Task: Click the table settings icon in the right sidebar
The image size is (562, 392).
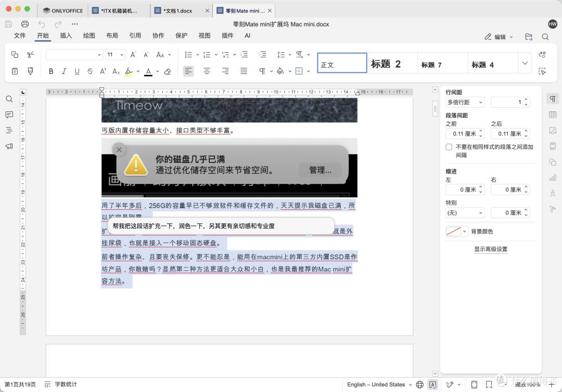Action: [553, 115]
